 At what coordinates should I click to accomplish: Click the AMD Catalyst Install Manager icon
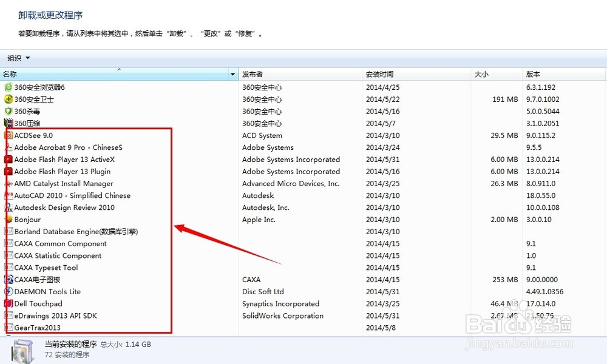coord(7,183)
